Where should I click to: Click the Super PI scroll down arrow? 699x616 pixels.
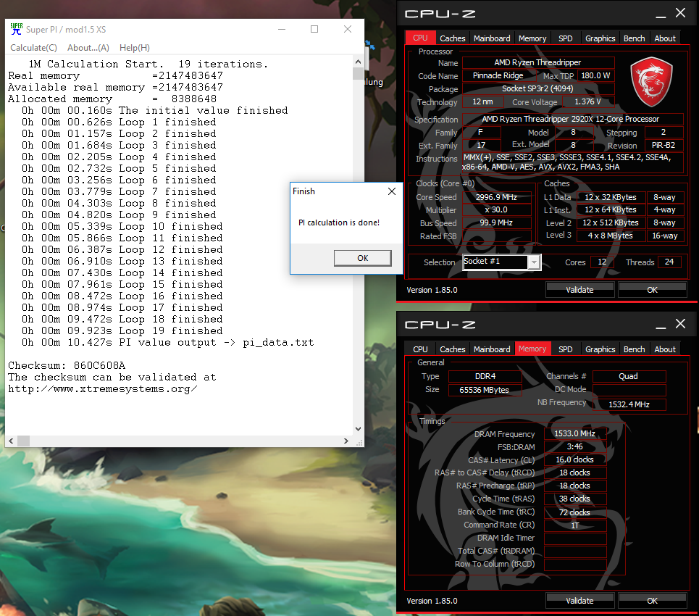(x=358, y=428)
